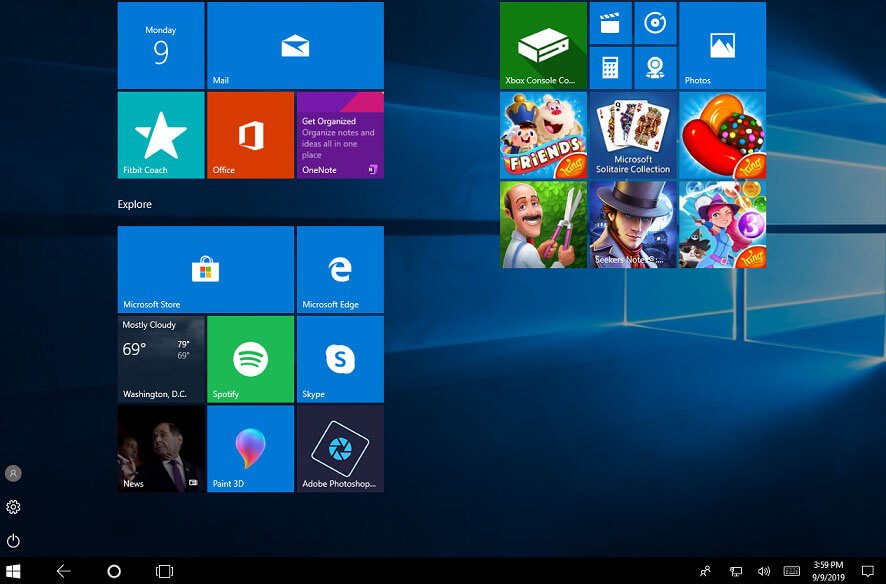The image size is (886, 584).
Task: Open the Skype tile
Action: pos(340,358)
